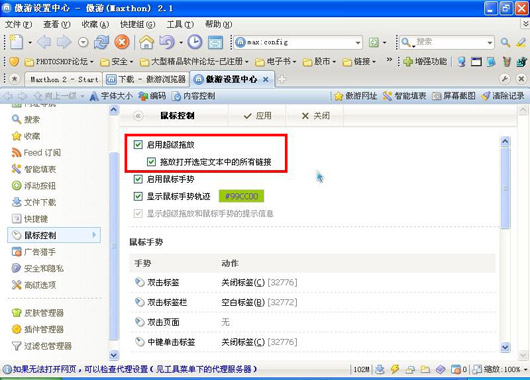This screenshot has width=530, height=380.
Task: Click the new tab page icon
Action: coord(16,42)
